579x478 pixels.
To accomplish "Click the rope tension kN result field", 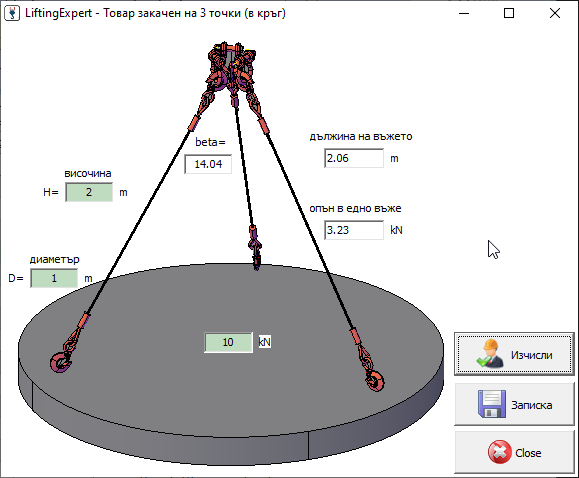I will tap(354, 230).
